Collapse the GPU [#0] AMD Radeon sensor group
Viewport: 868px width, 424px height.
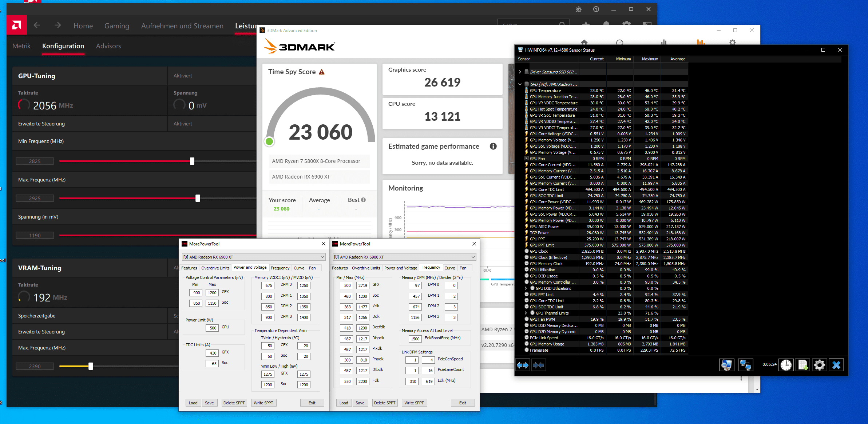(520, 84)
